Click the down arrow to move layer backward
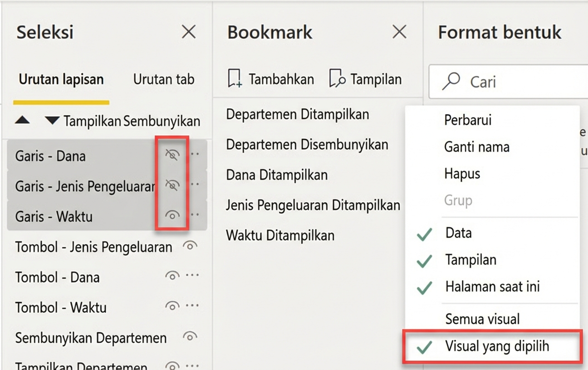588x370 pixels. [51, 121]
